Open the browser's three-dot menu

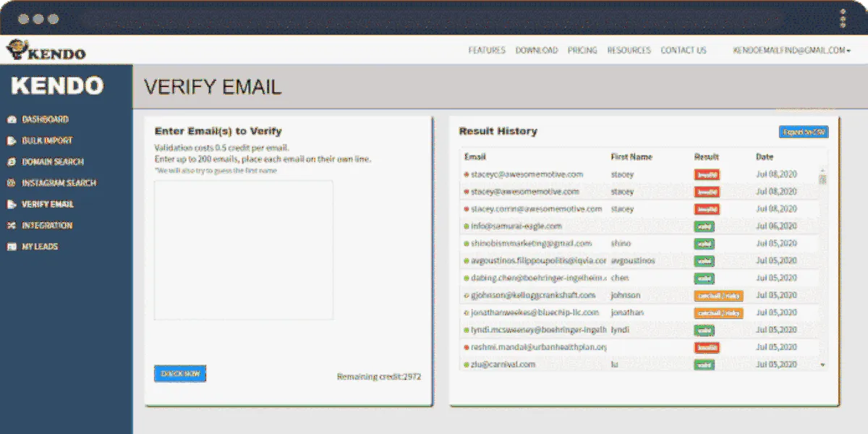[843, 19]
